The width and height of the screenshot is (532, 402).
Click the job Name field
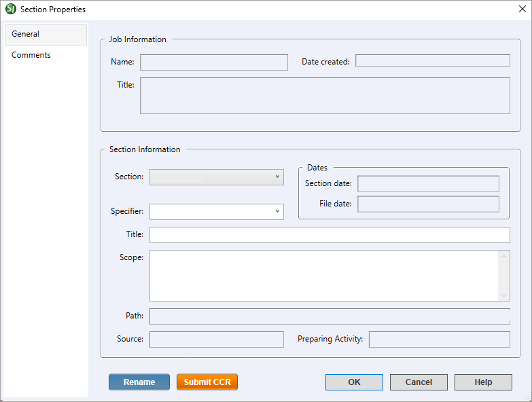point(214,62)
